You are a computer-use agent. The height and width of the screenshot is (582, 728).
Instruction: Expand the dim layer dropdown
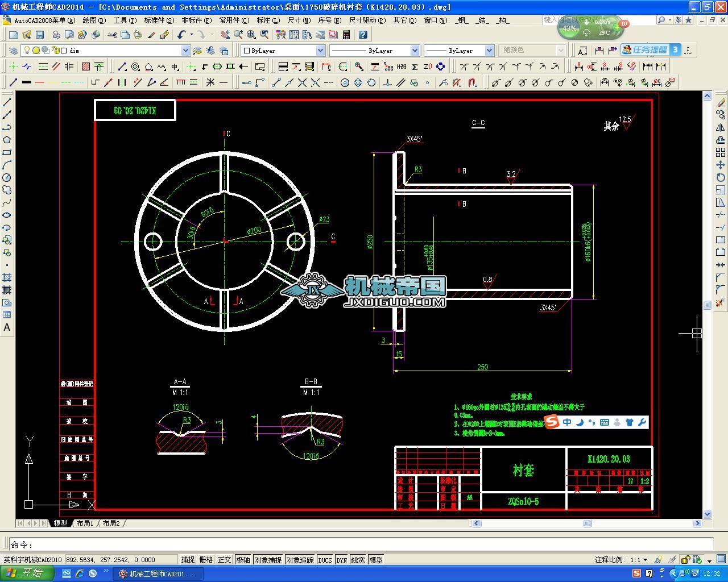point(185,51)
